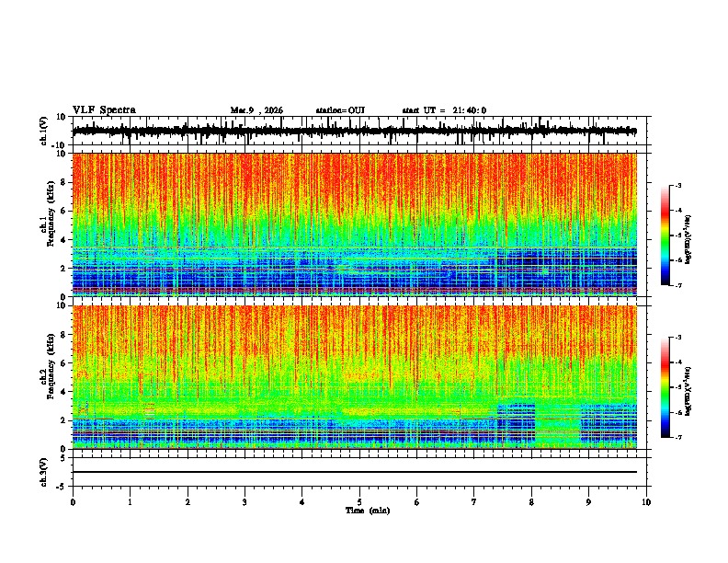Click the "8" tick label on time axis
The width and height of the screenshot is (728, 563).
point(531,502)
